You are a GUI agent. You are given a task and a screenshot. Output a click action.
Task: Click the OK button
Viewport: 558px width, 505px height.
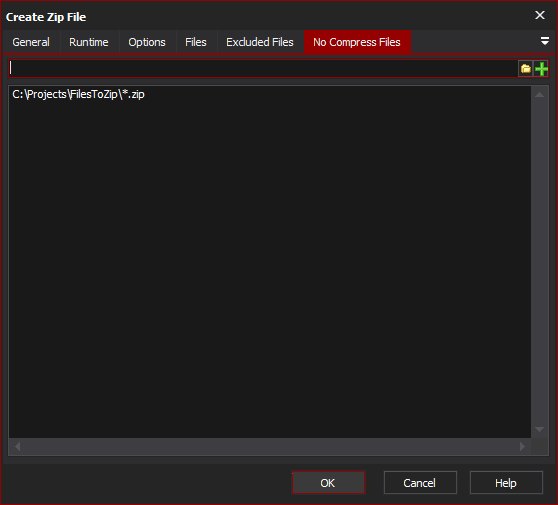(x=328, y=483)
